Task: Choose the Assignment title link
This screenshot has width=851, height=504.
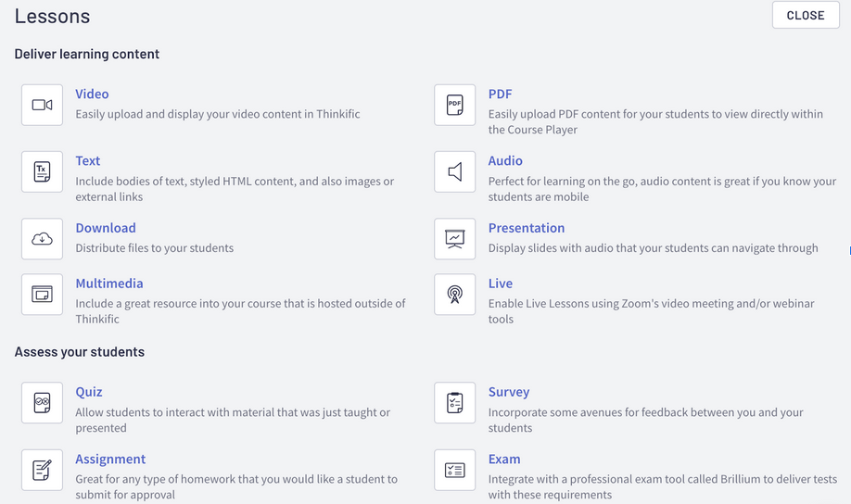Action: [110, 460]
